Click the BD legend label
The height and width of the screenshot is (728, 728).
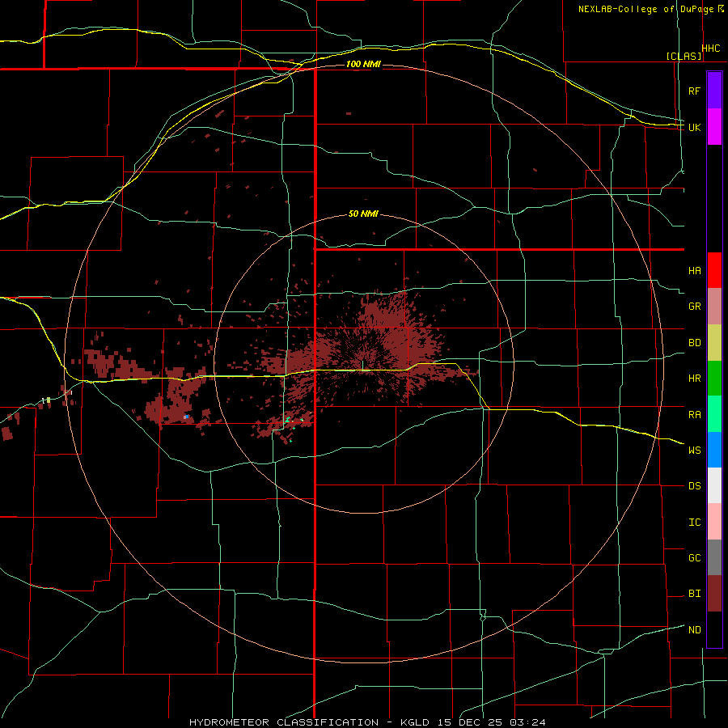pyautogui.click(x=695, y=343)
